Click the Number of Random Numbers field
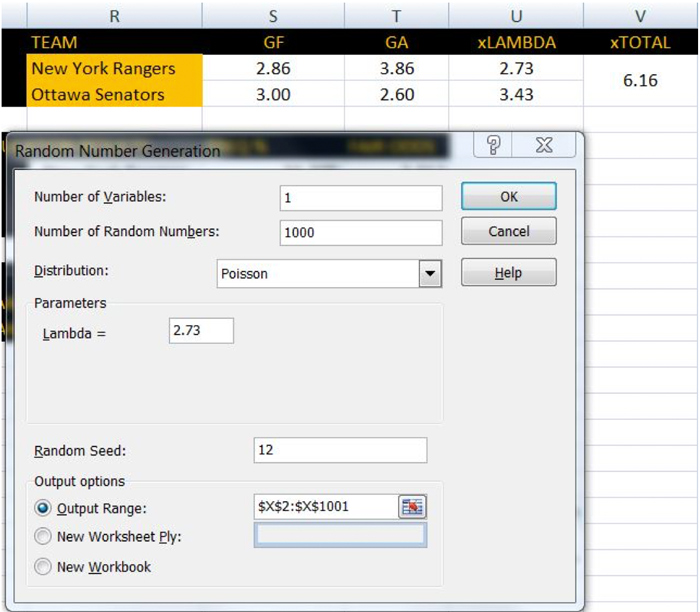Screen dimensions: 700x612 (x=361, y=233)
